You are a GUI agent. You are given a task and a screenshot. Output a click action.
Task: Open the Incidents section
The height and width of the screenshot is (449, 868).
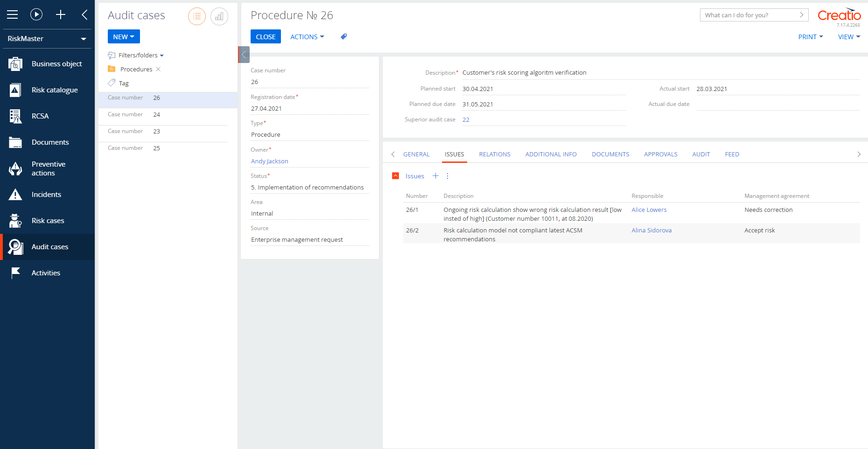tap(46, 194)
